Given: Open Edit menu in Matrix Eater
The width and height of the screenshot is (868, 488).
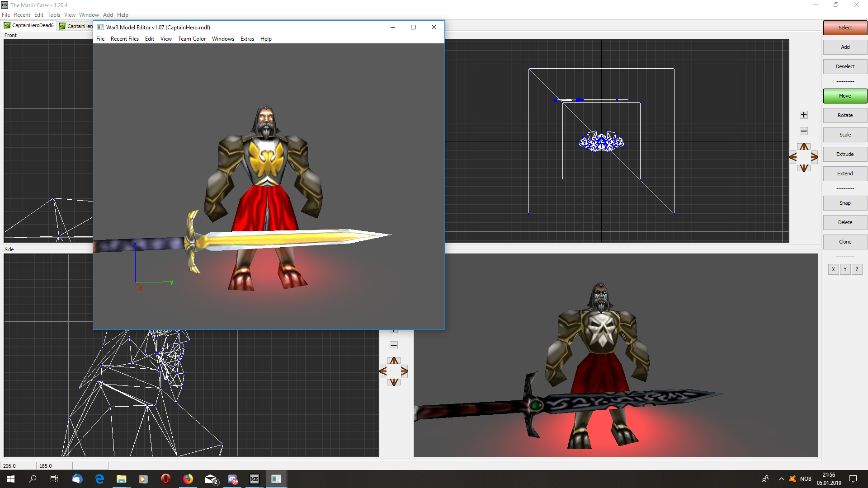Looking at the screenshot, I should (39, 15).
